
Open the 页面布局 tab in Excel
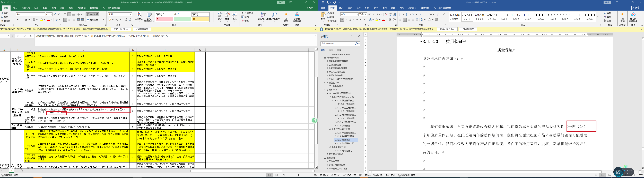tap(25, 8)
